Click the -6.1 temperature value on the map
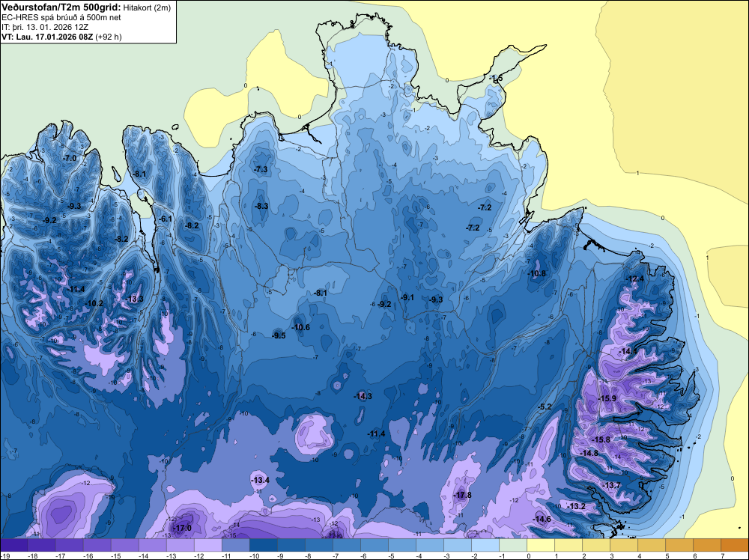The height and width of the screenshot is (560, 749). coord(166,219)
